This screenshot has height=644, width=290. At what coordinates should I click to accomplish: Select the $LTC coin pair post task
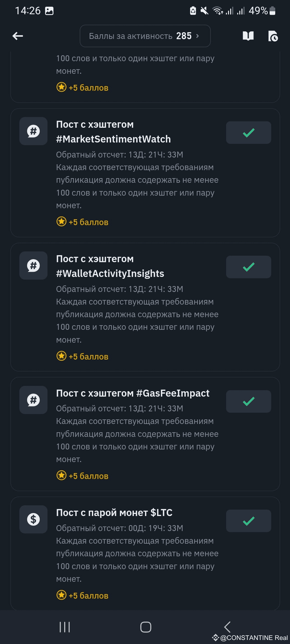click(114, 513)
